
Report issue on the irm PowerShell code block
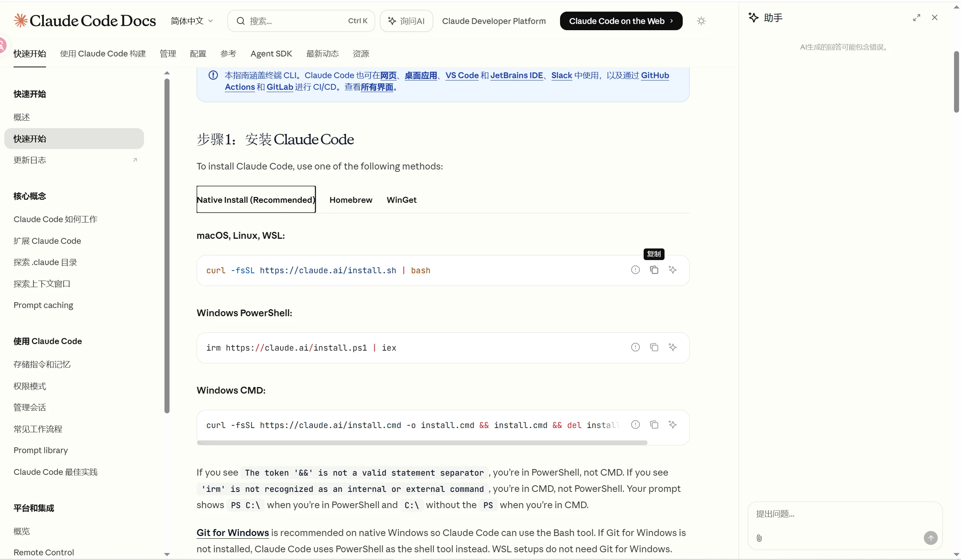click(x=636, y=347)
